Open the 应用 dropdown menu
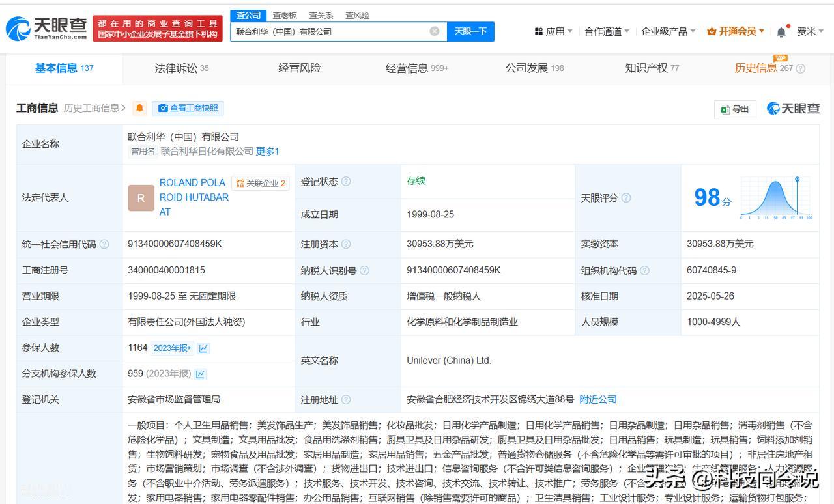The height and width of the screenshot is (504, 834). tap(553, 31)
